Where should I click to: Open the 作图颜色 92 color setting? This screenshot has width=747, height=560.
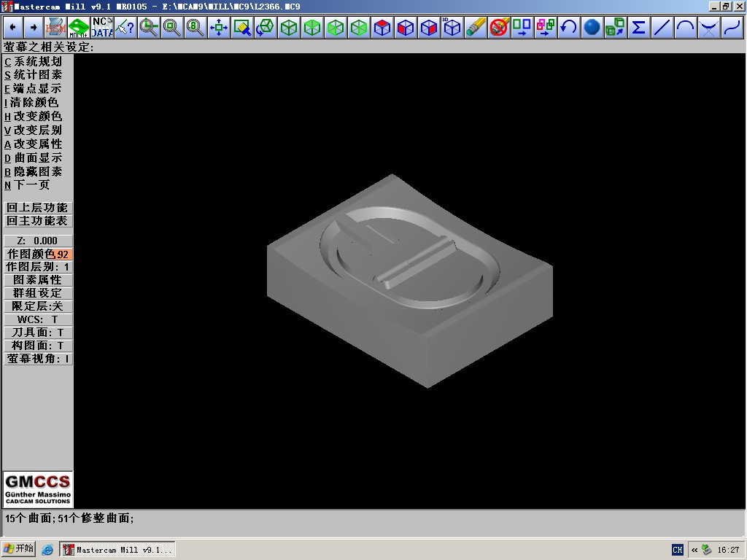point(38,254)
